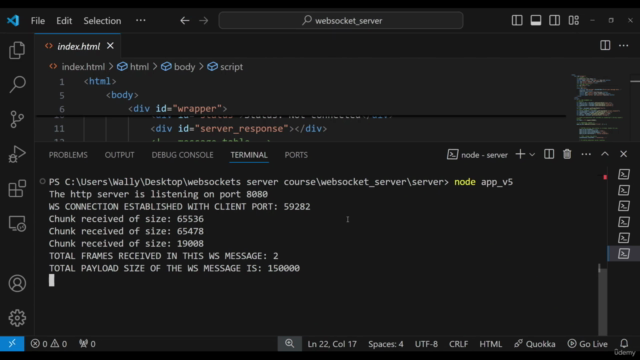
Task: Open the launch profile dropdown chevron
Action: pos(532,155)
